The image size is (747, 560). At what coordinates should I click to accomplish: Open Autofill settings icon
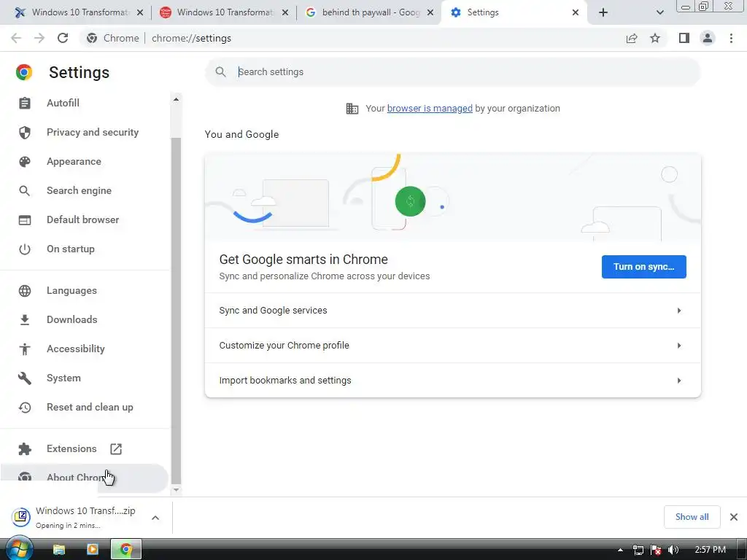tap(24, 104)
